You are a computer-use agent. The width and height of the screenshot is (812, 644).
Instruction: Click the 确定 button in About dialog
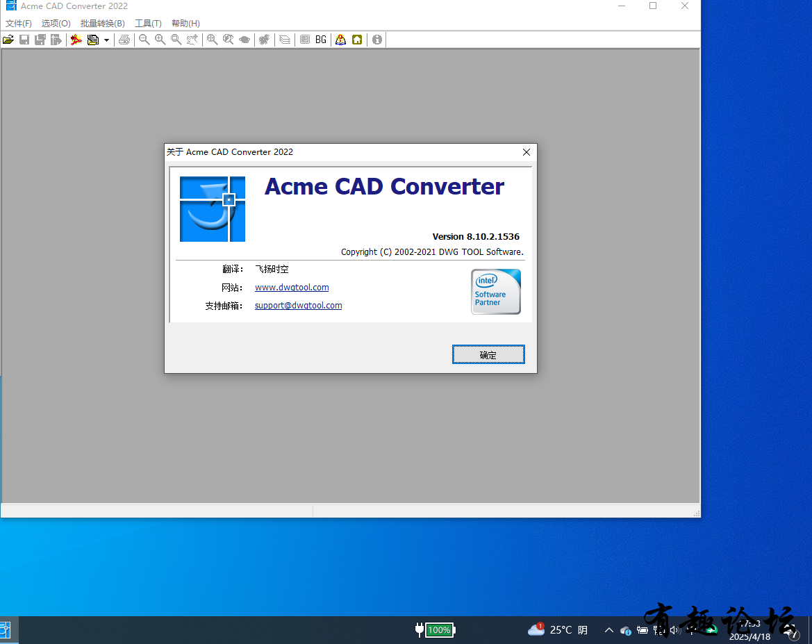(488, 354)
